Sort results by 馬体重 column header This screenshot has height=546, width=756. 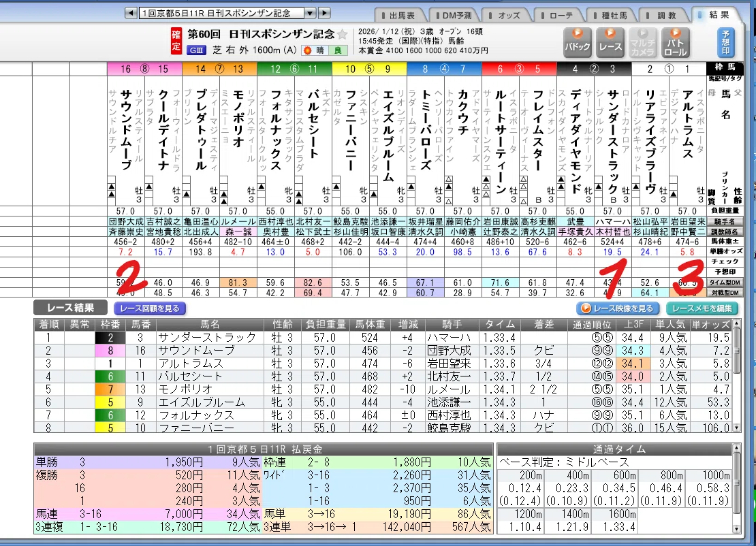[370, 324]
